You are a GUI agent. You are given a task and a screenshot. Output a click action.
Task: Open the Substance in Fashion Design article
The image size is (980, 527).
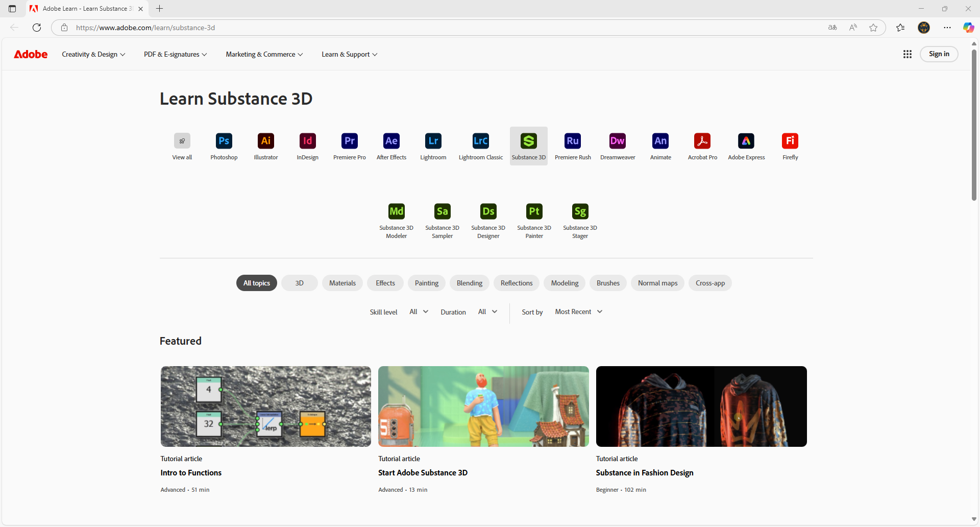[645, 473]
